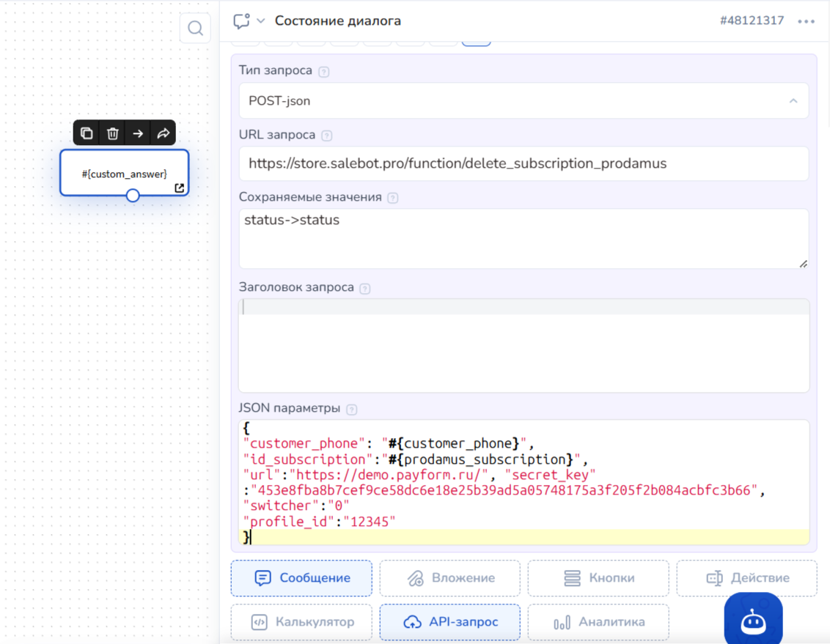830x644 pixels.
Task: Open the robot assistant chat button
Action: click(x=753, y=621)
